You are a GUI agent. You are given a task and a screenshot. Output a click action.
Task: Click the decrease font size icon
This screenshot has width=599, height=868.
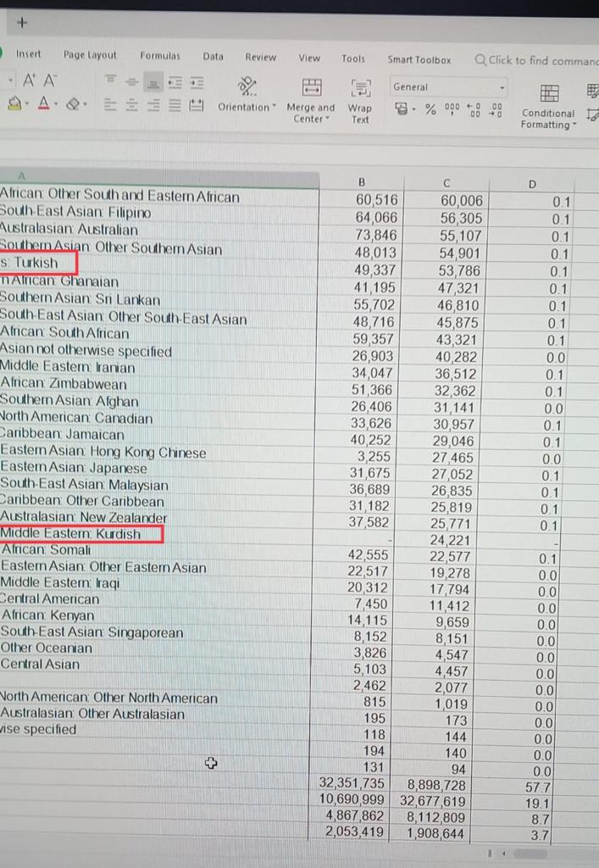(50, 81)
